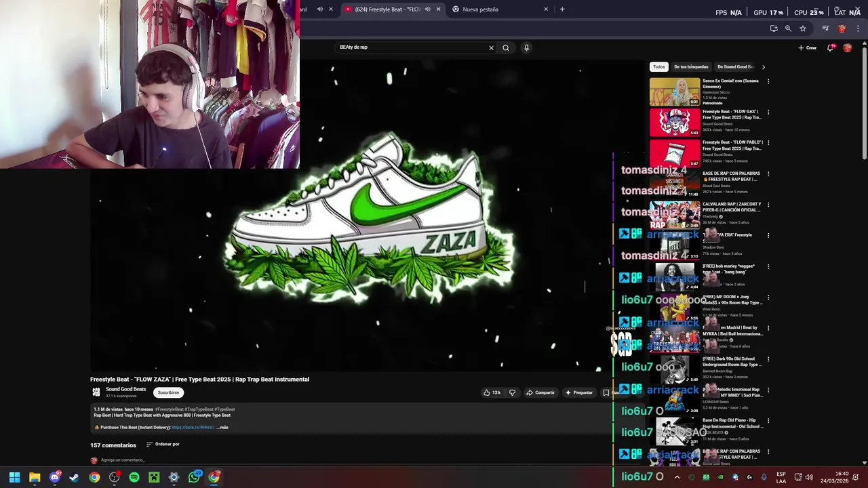Open the purchase beat link in description
This screenshot has height=488, width=868.
pos(193,428)
